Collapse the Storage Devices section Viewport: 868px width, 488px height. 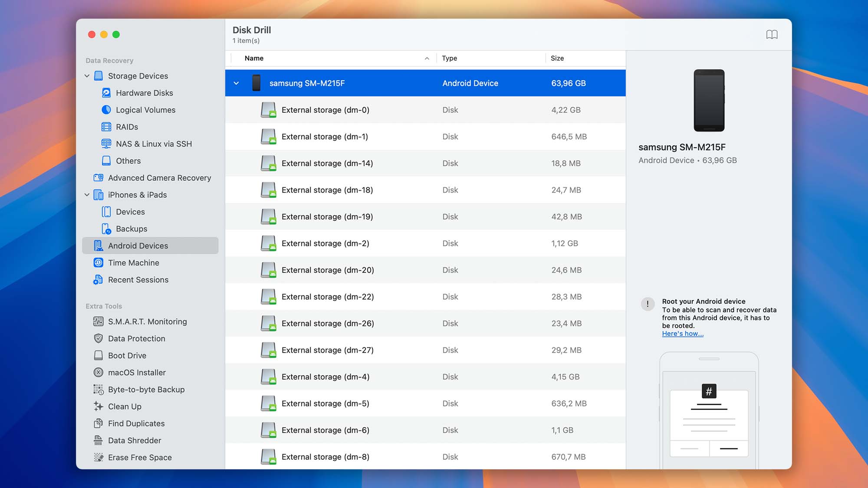tap(87, 76)
